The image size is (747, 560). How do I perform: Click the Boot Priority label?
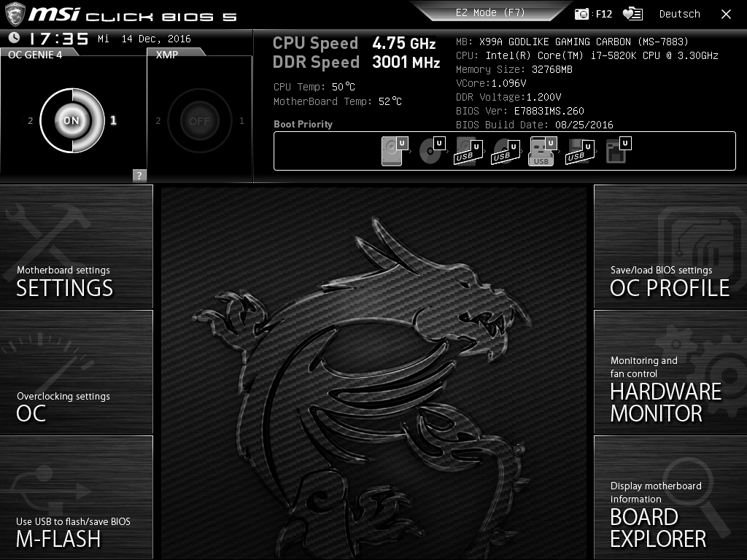point(303,124)
